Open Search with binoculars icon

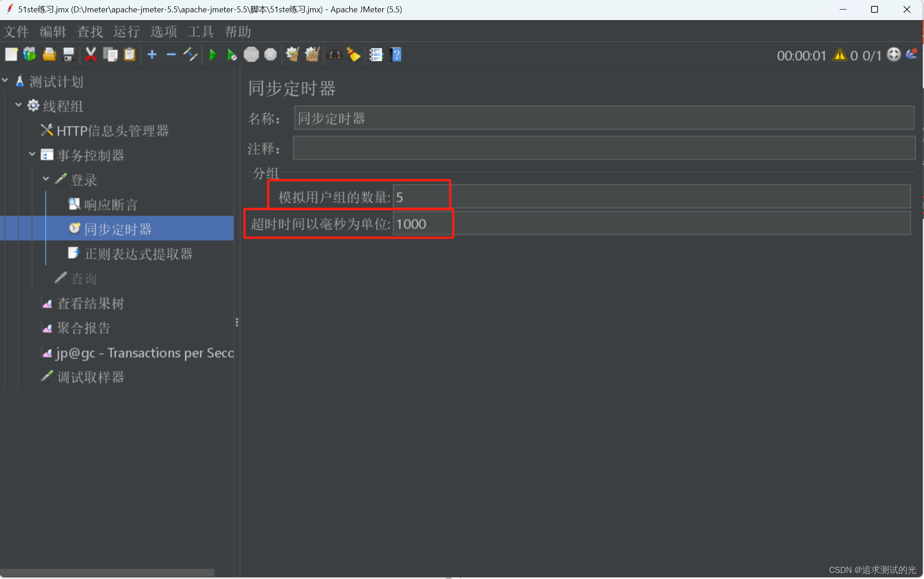(x=334, y=55)
